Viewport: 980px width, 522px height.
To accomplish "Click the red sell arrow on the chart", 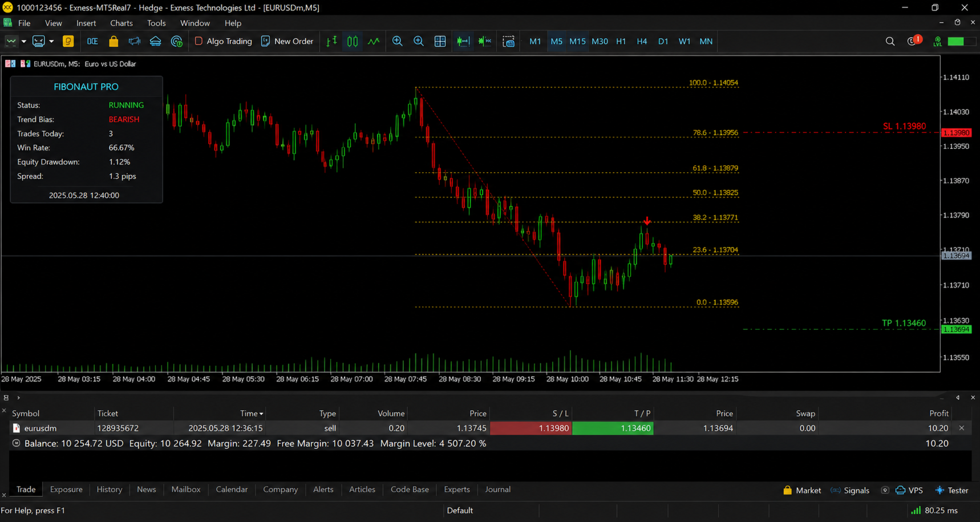I will [x=647, y=221].
